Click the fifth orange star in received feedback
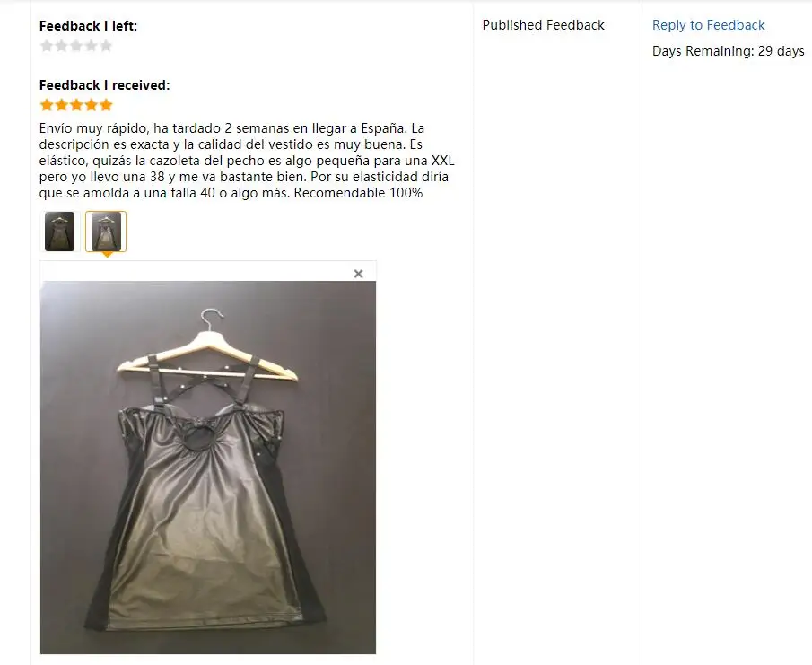This screenshot has width=812, height=665. [x=106, y=105]
